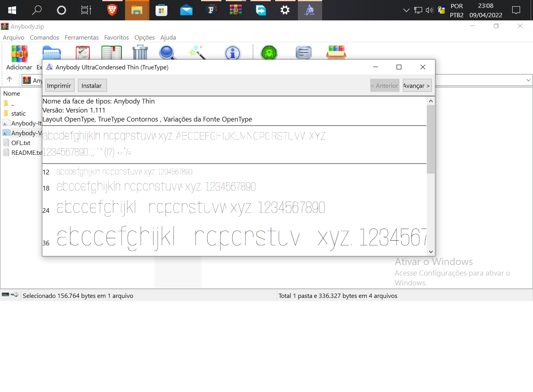Maximize the font viewer window

[x=399, y=67]
